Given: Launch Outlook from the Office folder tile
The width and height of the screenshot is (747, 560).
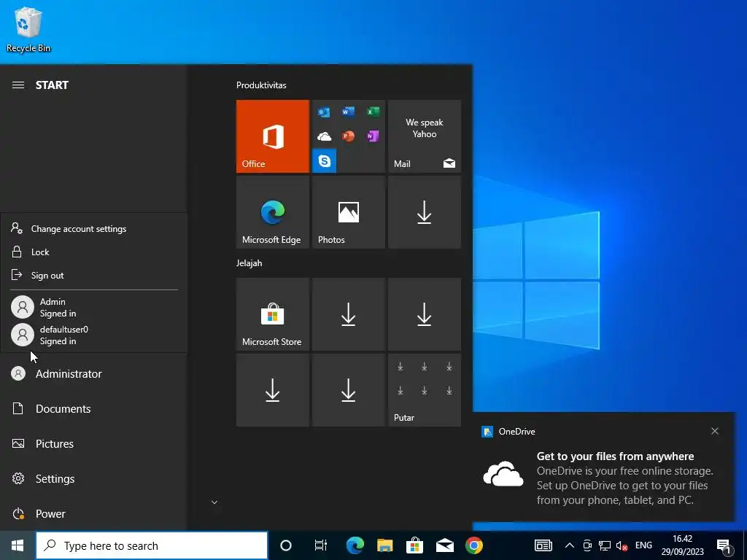Looking at the screenshot, I should click(324, 112).
